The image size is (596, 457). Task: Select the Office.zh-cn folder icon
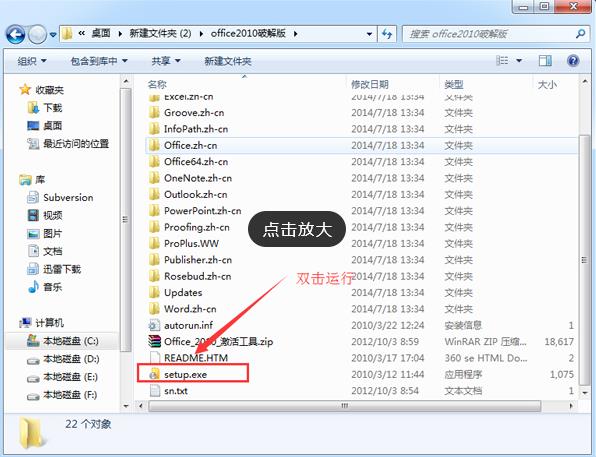tap(154, 145)
